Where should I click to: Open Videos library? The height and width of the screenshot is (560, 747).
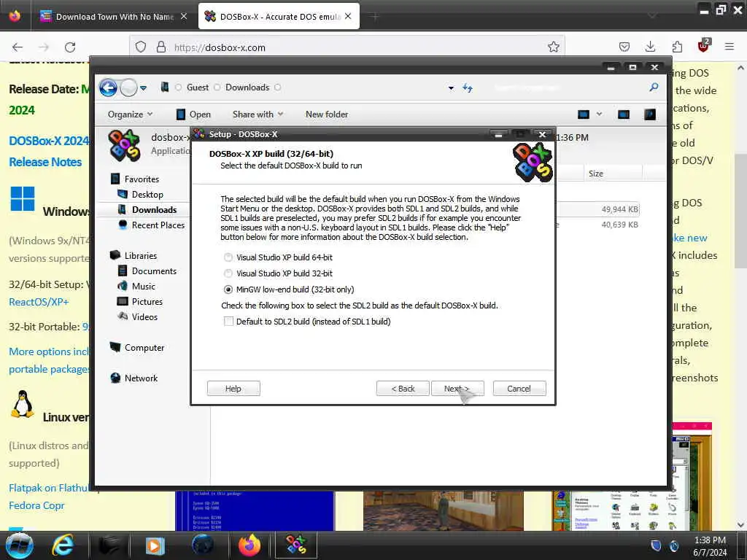(x=144, y=316)
